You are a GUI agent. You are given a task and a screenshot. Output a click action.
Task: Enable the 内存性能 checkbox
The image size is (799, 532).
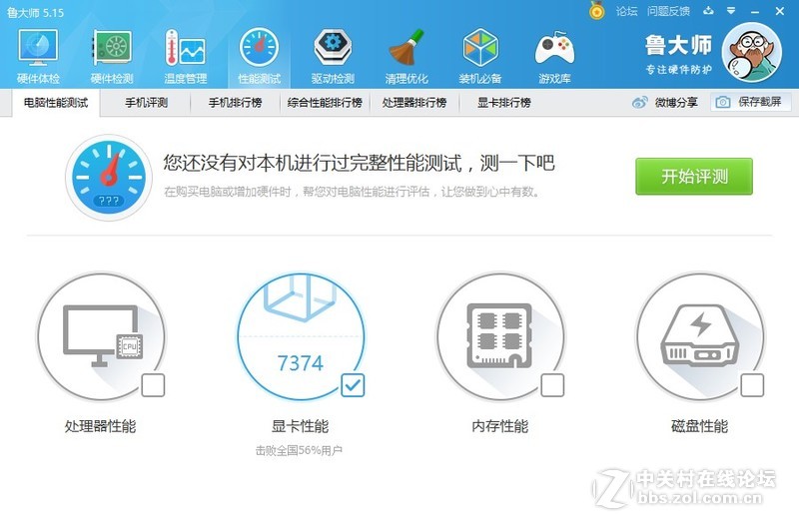[552, 385]
